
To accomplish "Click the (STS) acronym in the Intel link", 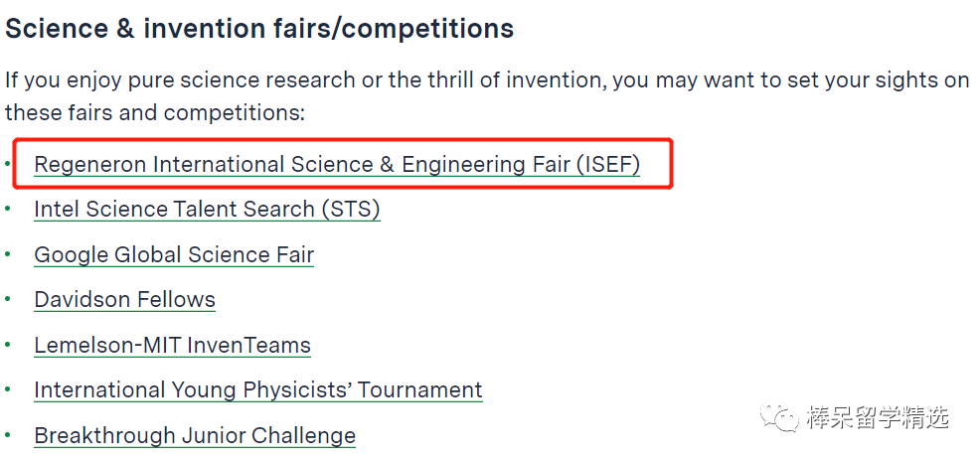I will point(351,210).
